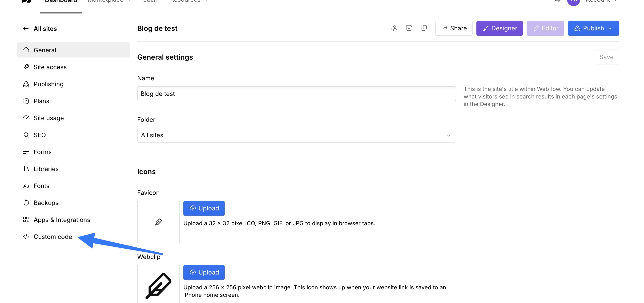Click the site Name input field
This screenshot has width=644, height=303.
coord(296,94)
